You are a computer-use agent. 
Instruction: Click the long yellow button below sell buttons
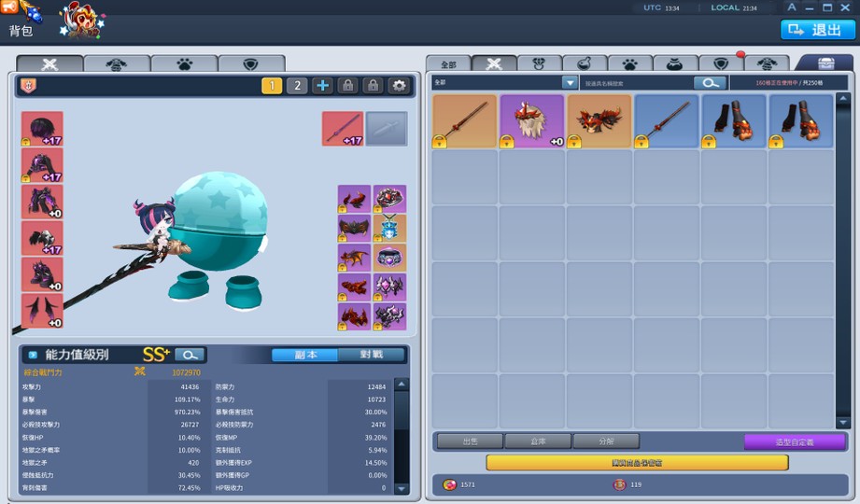pyautogui.click(x=637, y=463)
